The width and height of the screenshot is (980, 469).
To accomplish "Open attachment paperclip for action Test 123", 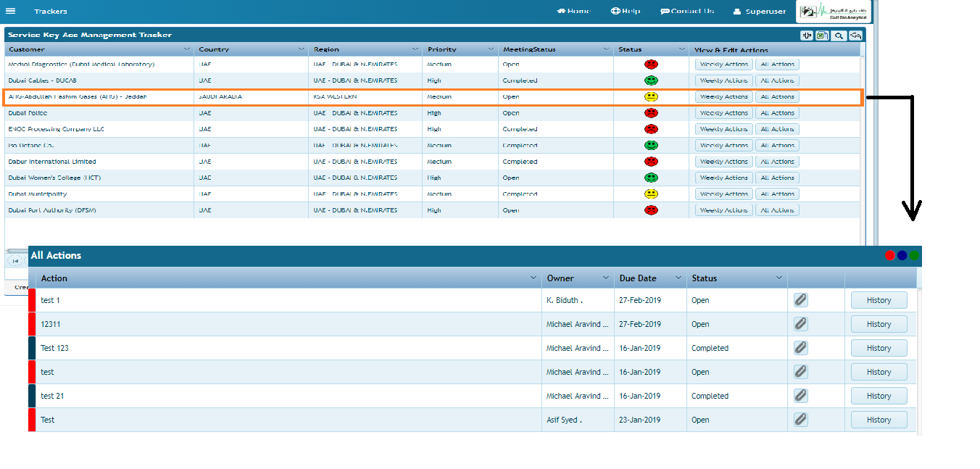I will coord(800,348).
